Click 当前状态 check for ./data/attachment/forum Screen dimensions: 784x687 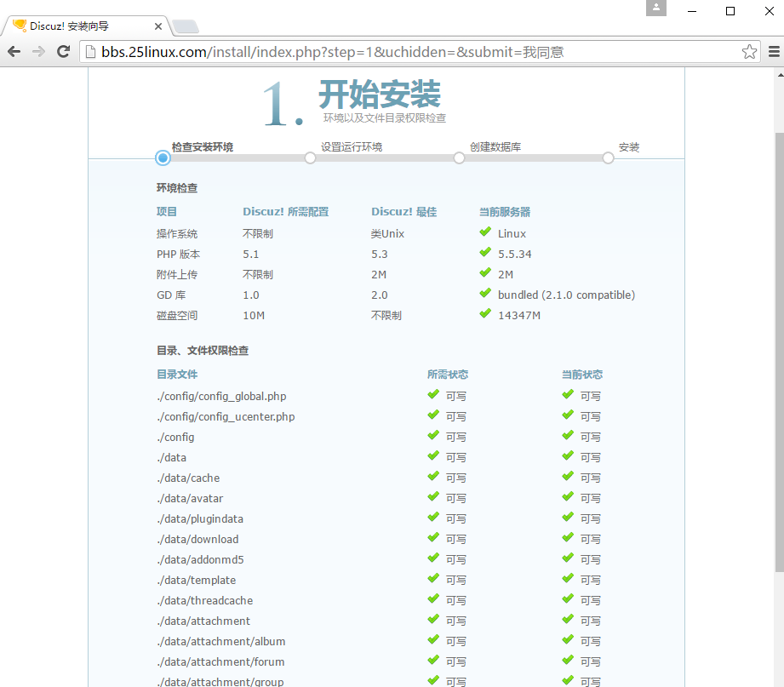[x=568, y=661]
